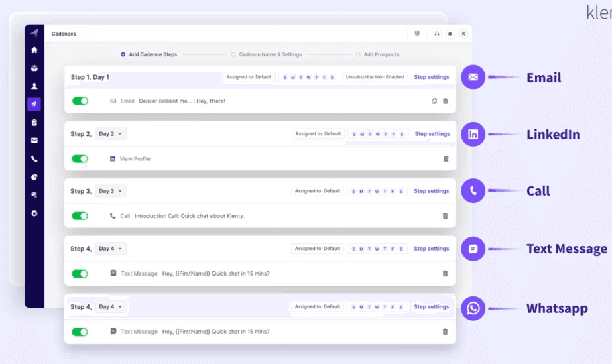Image resolution: width=612 pixels, height=364 pixels.
Task: Delete the Introduction Call step
Action: point(445,216)
